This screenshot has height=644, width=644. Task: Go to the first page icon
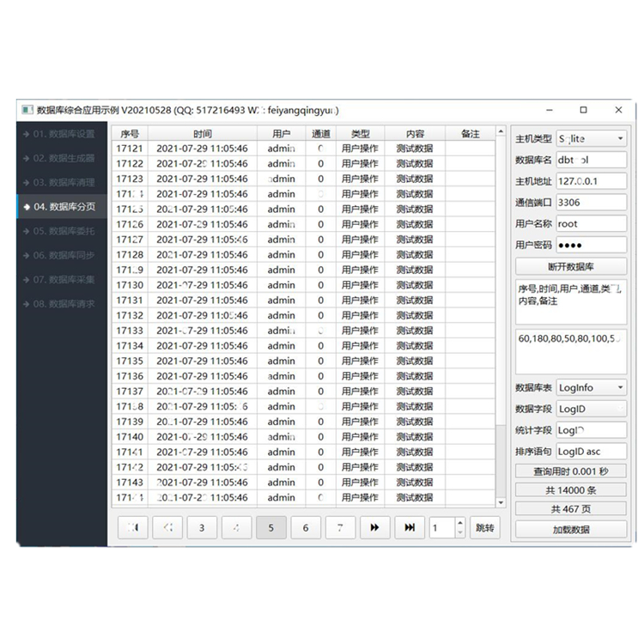click(x=133, y=527)
